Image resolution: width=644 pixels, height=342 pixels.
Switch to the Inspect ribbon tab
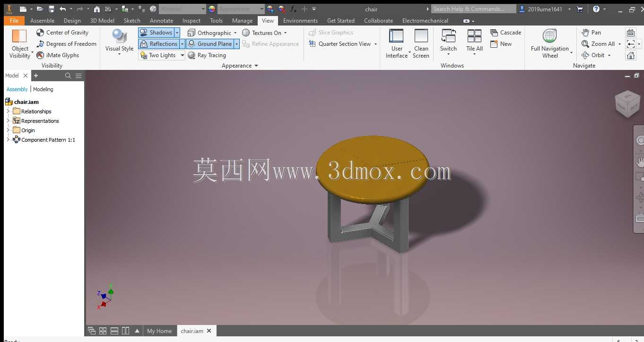191,21
